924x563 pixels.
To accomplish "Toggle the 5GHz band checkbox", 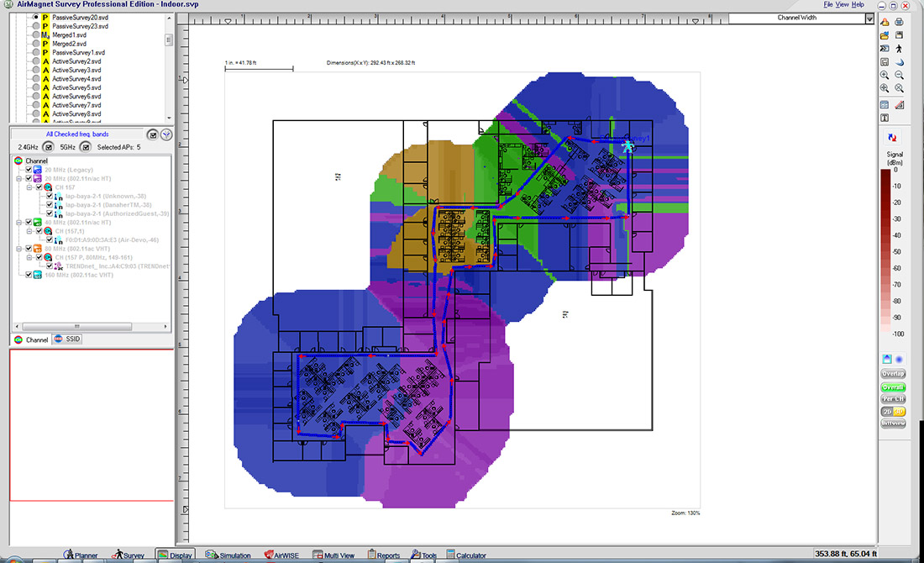I will tap(85, 148).
